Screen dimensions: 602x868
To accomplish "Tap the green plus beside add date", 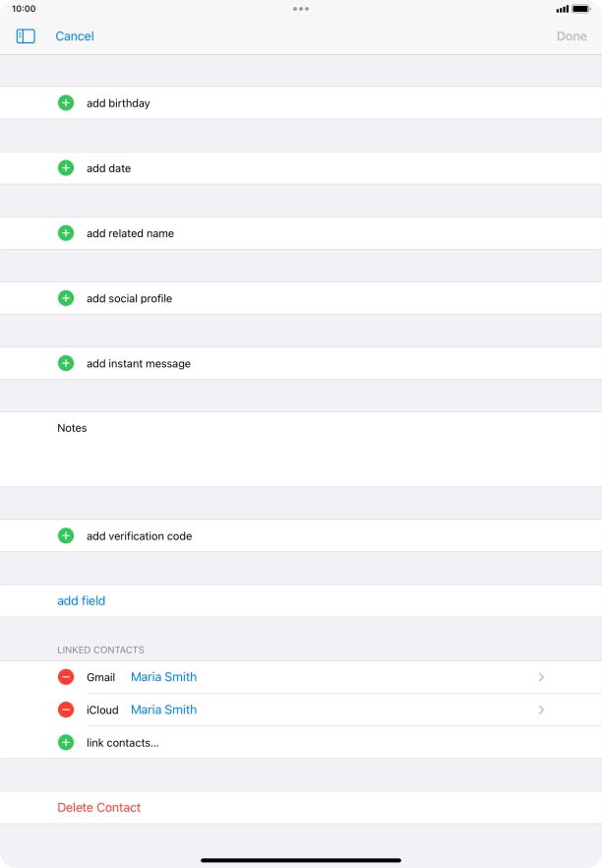I will pyautogui.click(x=66, y=168).
